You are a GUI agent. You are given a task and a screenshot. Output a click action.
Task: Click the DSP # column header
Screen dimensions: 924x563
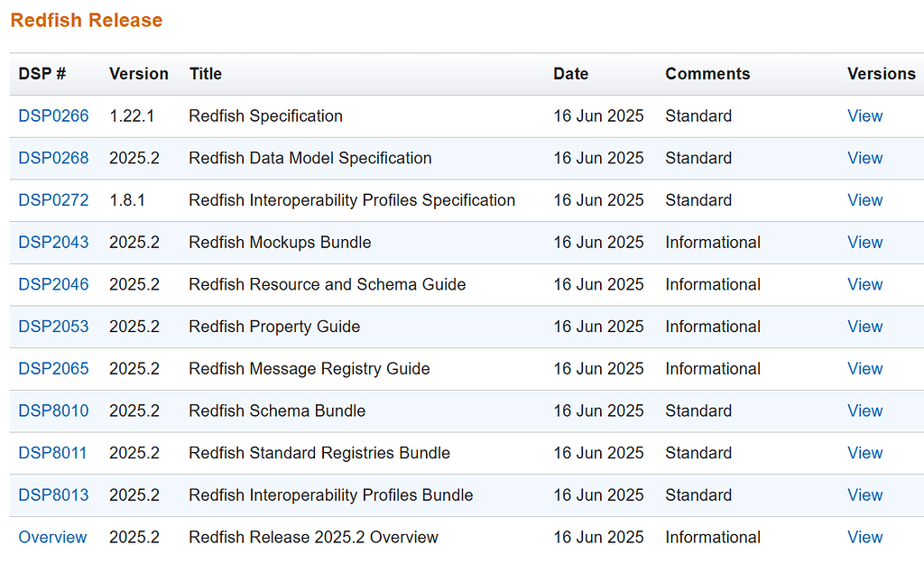tap(41, 74)
